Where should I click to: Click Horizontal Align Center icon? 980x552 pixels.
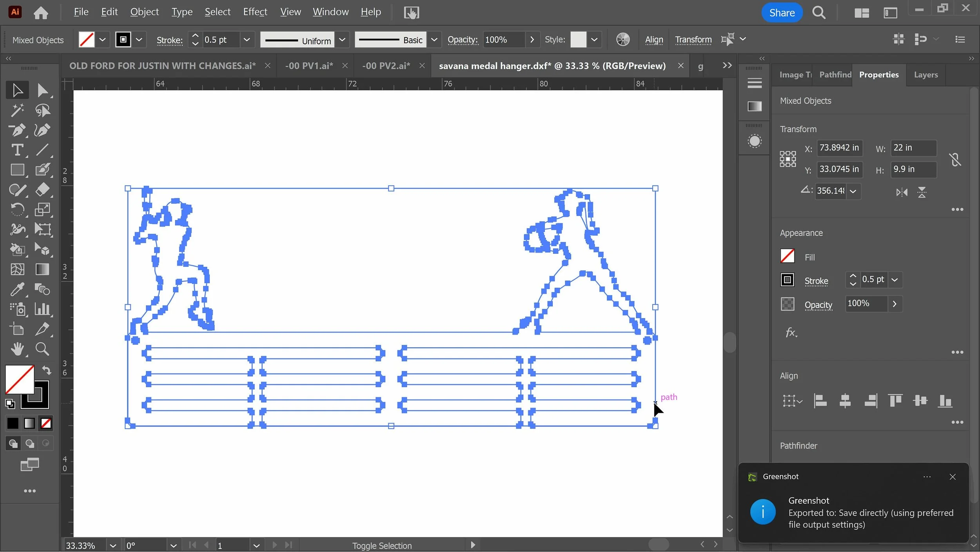(x=845, y=401)
